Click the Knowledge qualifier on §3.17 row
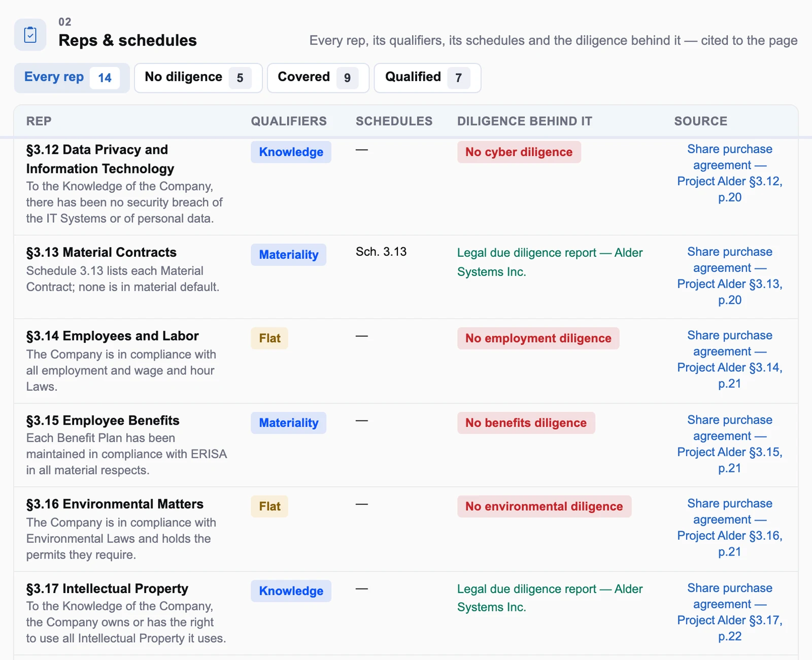812x660 pixels. [291, 591]
